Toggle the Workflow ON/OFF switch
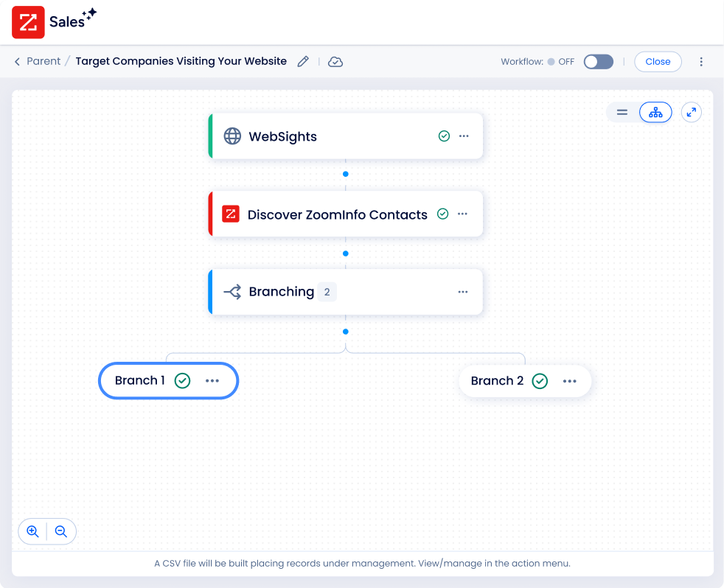Viewport: 724px width, 588px height. click(x=599, y=62)
